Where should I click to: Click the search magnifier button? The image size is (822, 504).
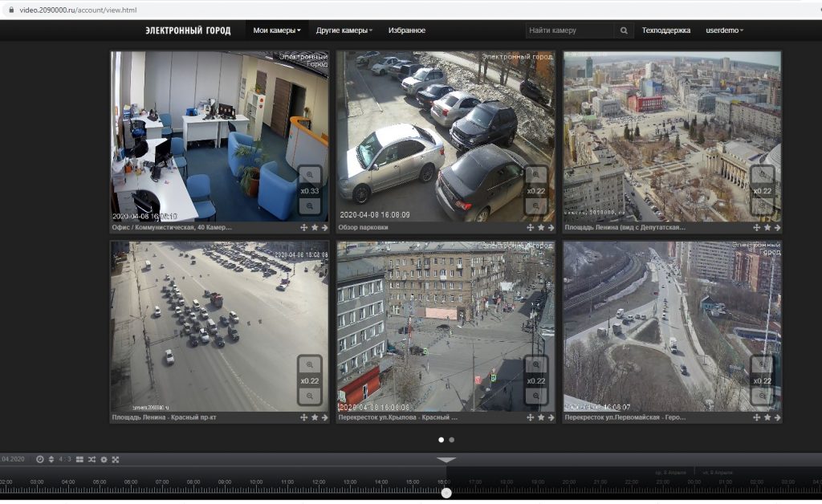(624, 30)
